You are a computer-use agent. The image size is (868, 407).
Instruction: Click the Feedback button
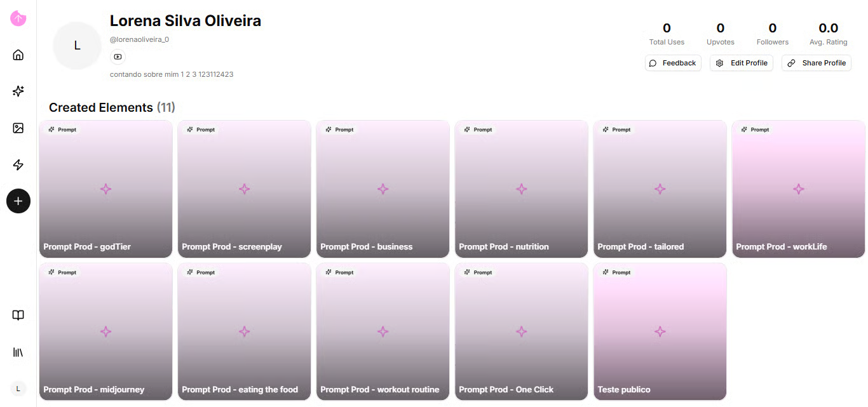click(673, 63)
